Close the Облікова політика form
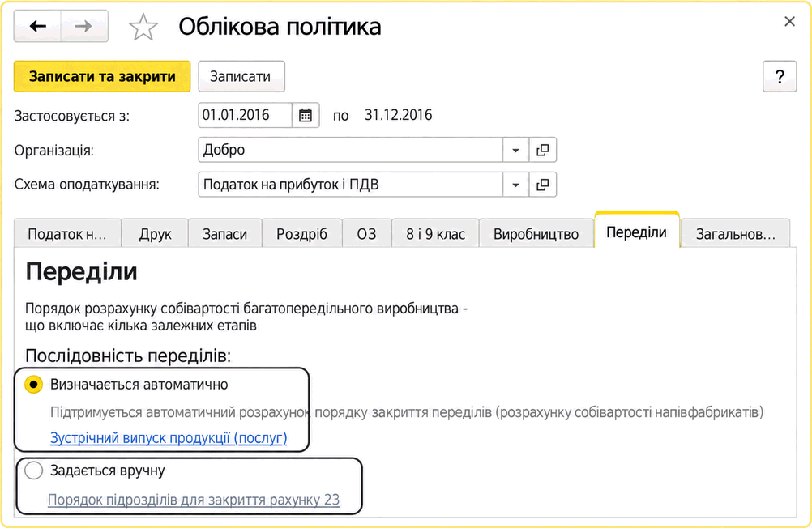The height and width of the screenshot is (528, 812). (789, 22)
